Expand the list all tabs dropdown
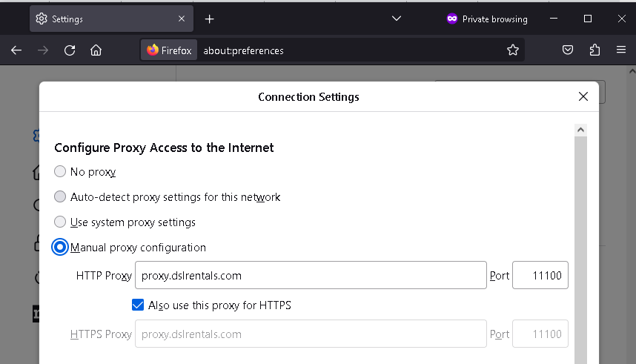 pos(397,19)
